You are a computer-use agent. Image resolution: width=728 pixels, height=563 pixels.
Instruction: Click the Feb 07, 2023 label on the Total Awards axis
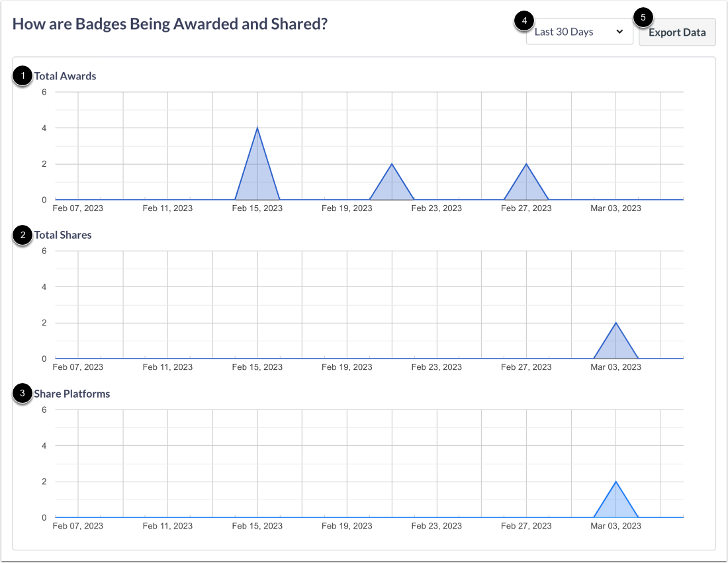point(77,208)
